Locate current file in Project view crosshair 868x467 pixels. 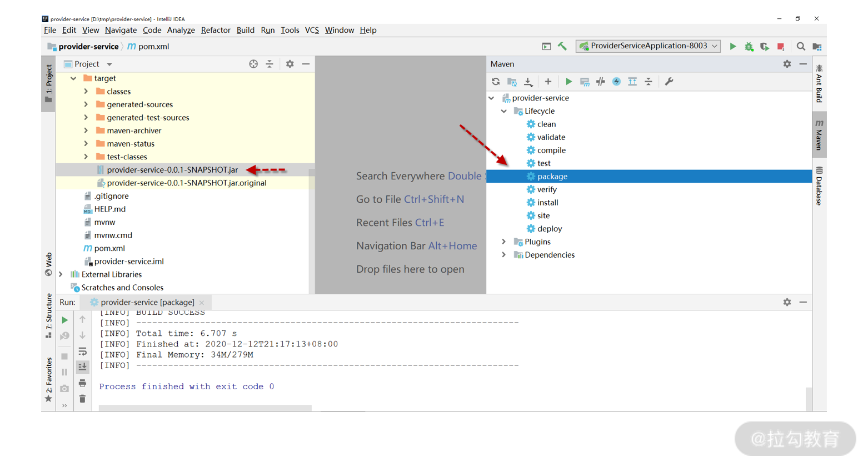click(x=253, y=64)
